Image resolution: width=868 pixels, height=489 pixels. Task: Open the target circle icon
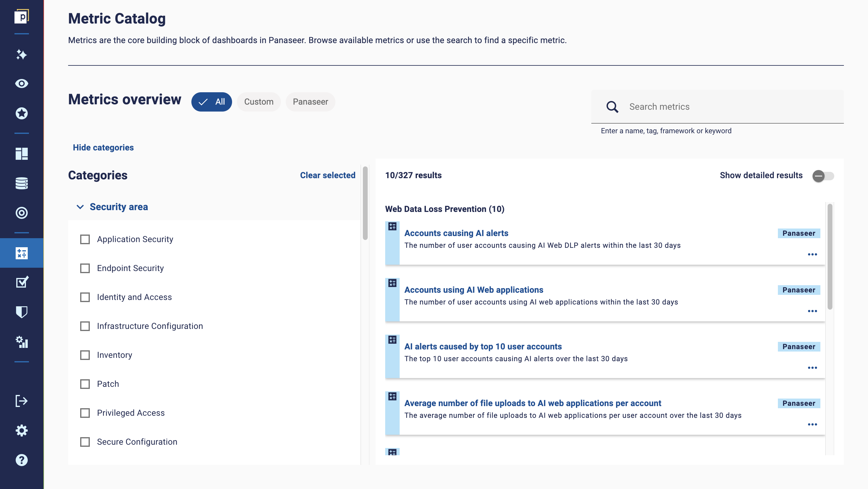pyautogui.click(x=22, y=213)
